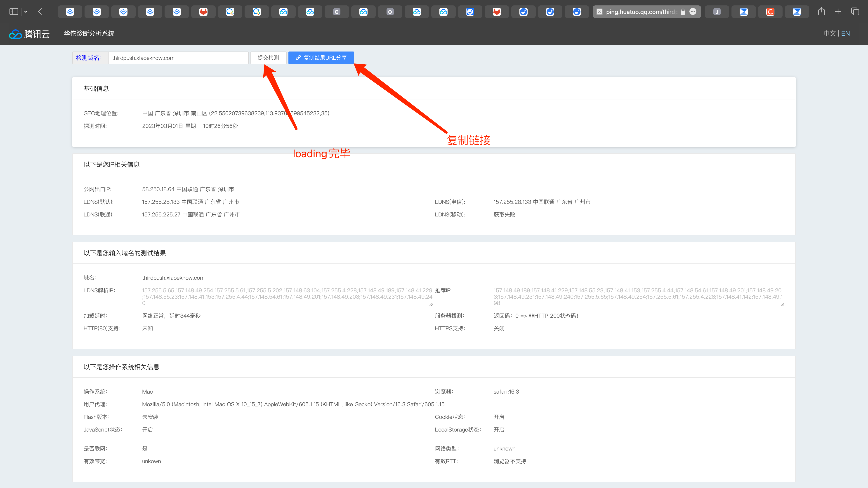Click the 以下是您输入域名的测试结果 heading
The height and width of the screenshot is (488, 868).
pos(125,253)
